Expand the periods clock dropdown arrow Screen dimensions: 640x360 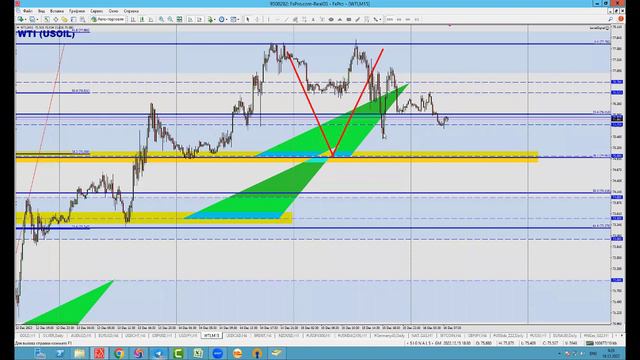227,19
